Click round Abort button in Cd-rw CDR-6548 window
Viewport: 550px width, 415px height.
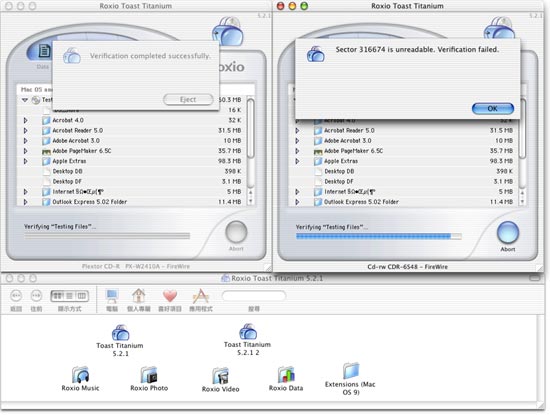tap(508, 232)
